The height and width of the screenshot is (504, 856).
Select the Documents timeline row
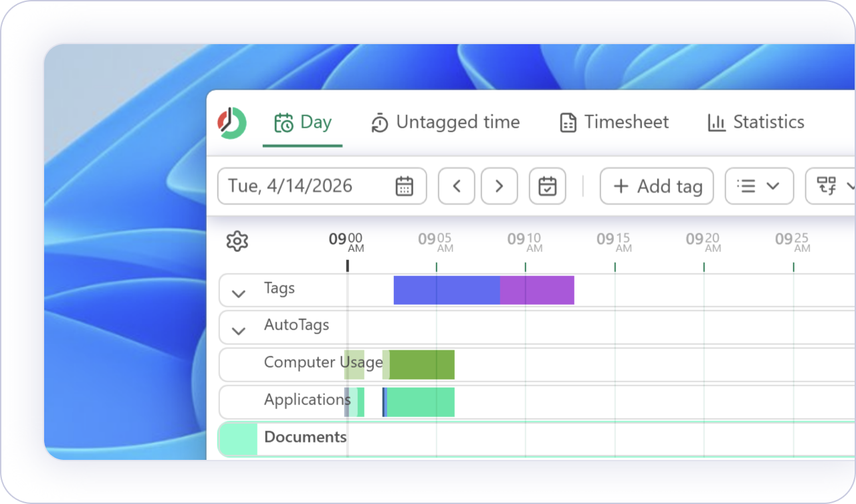(305, 437)
